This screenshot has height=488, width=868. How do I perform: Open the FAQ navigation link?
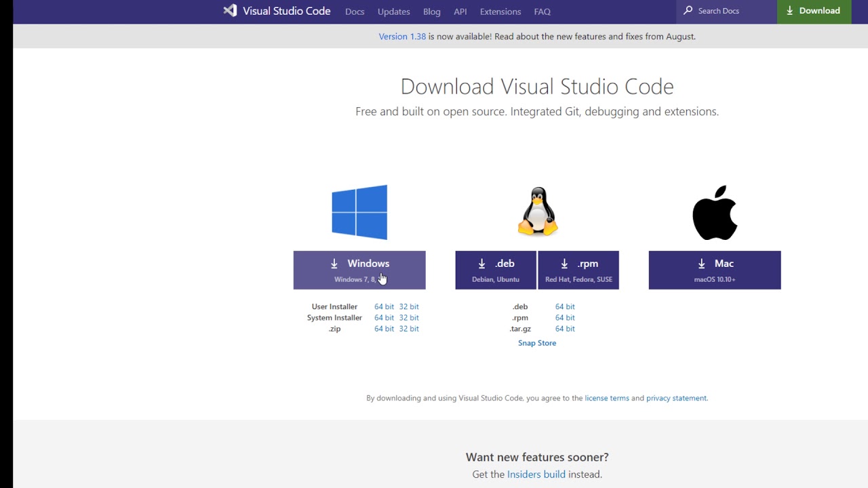click(542, 12)
